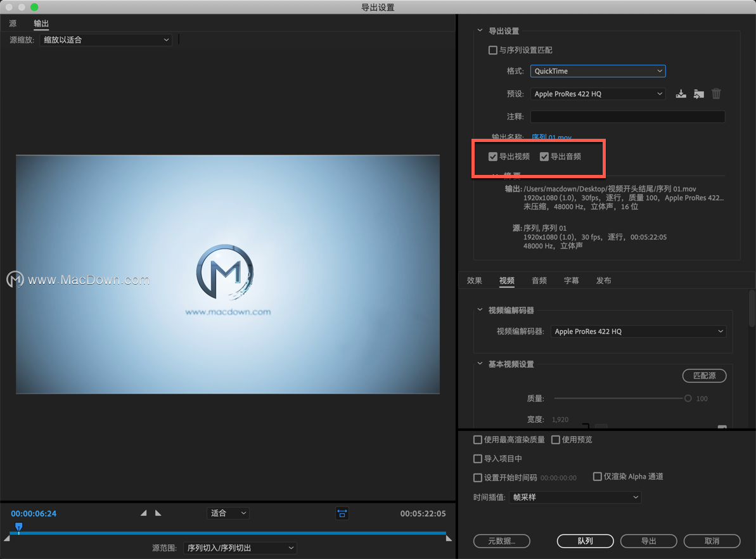Enable match sequence settings checkbox
756x559 pixels.
pyautogui.click(x=493, y=50)
